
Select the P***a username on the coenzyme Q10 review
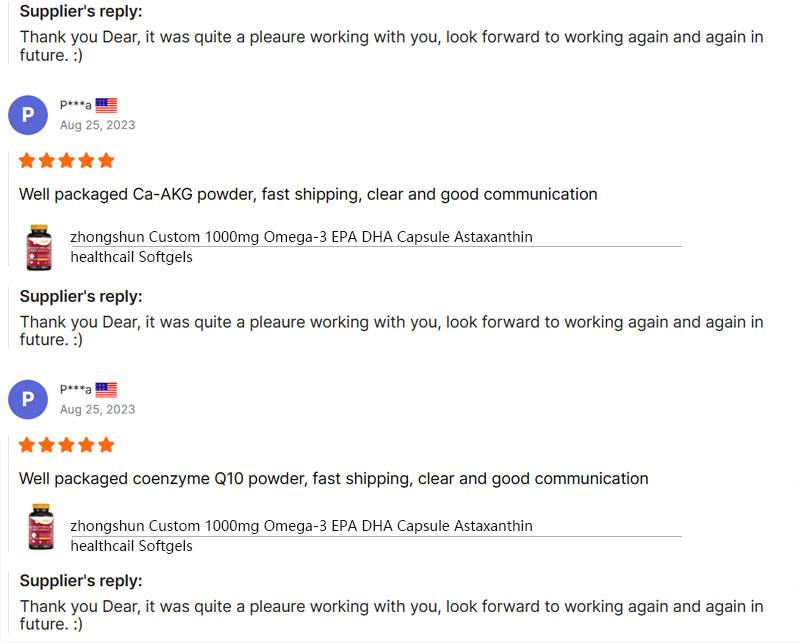[x=75, y=389]
